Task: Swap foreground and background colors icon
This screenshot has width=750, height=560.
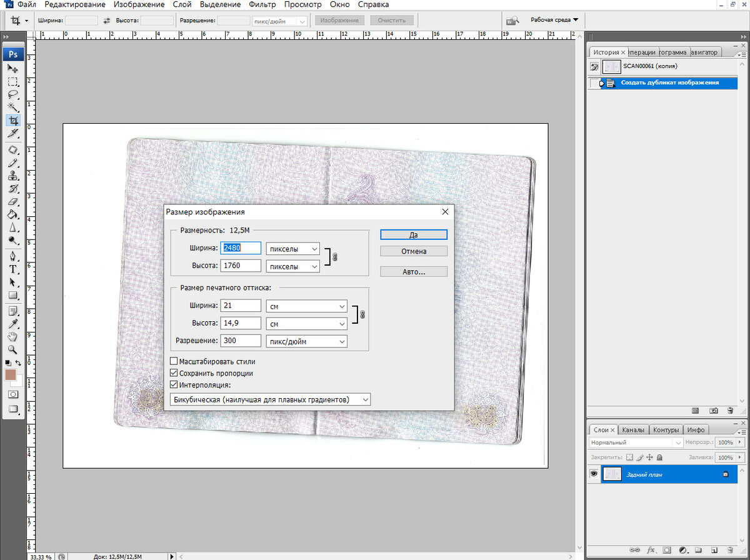Action: [18, 362]
